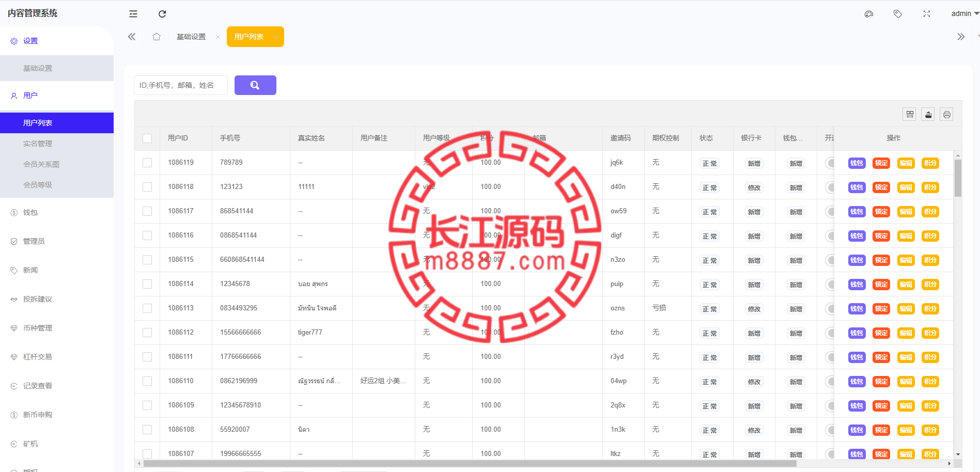Expand the 用户 sidebar menu
Image resolution: width=980 pixels, height=472 pixels.
pyautogui.click(x=57, y=96)
